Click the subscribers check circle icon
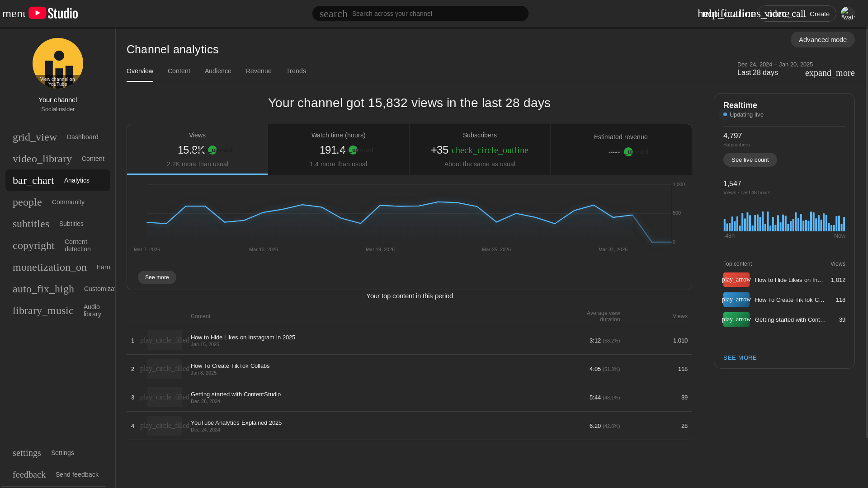The image size is (868, 488). [x=490, y=150]
